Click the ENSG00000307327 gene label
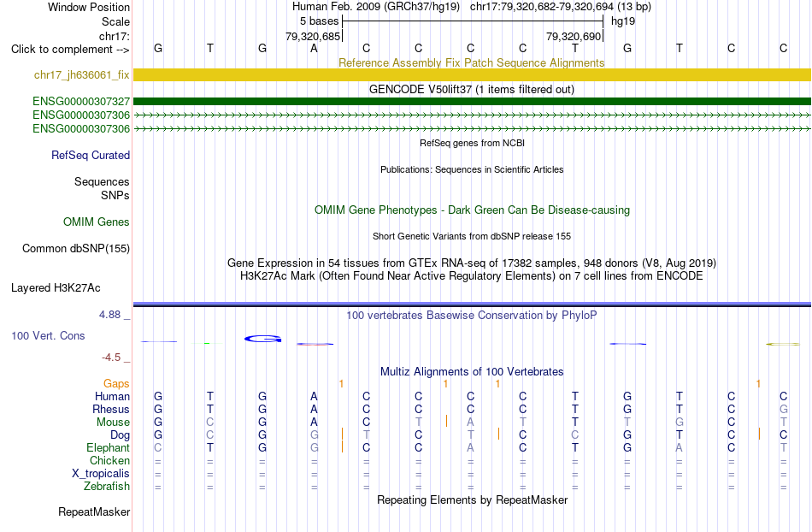Viewport: 812px width, 532px height. [81, 101]
